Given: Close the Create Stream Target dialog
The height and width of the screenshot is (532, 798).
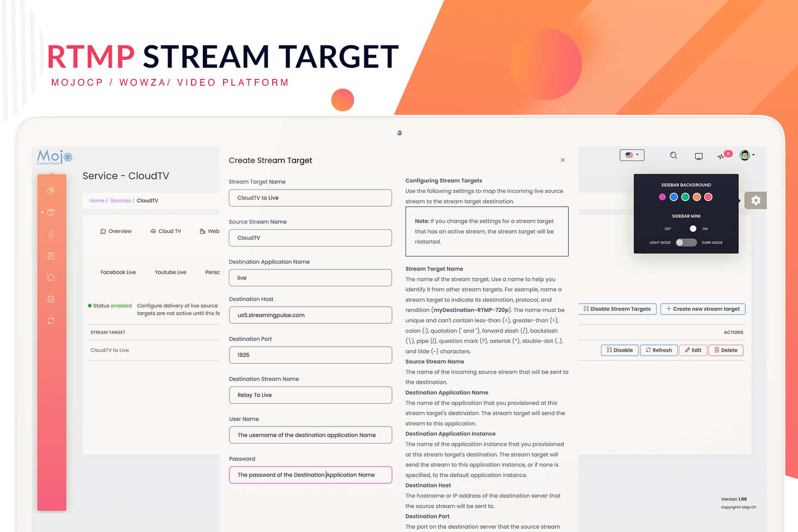Looking at the screenshot, I should [x=562, y=160].
